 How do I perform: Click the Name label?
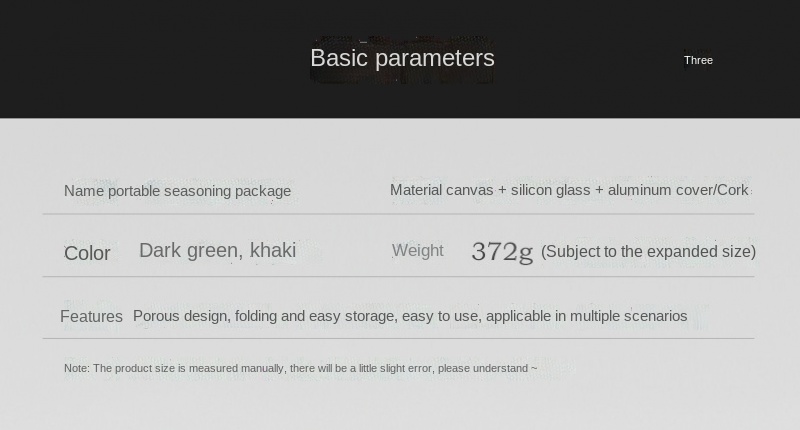(84, 191)
